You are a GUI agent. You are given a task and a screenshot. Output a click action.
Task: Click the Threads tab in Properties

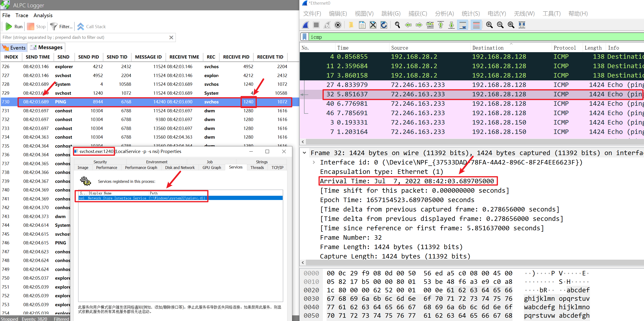click(257, 168)
